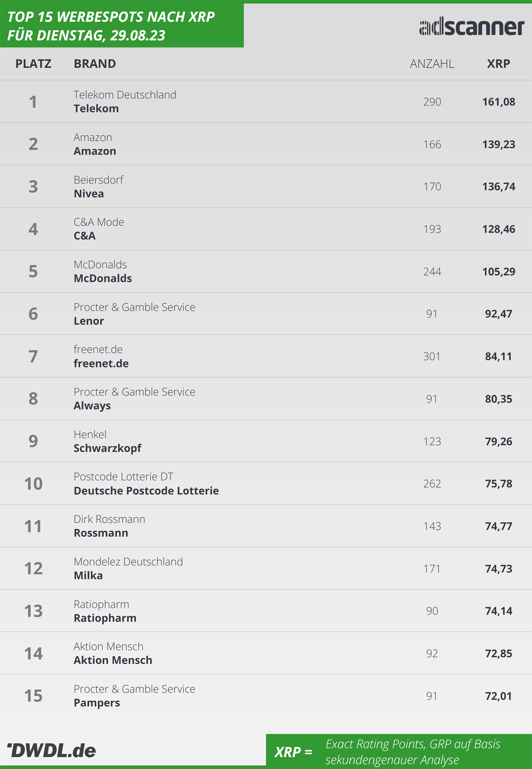Click the XRP column header
This screenshot has height=769, width=532.
(498, 64)
